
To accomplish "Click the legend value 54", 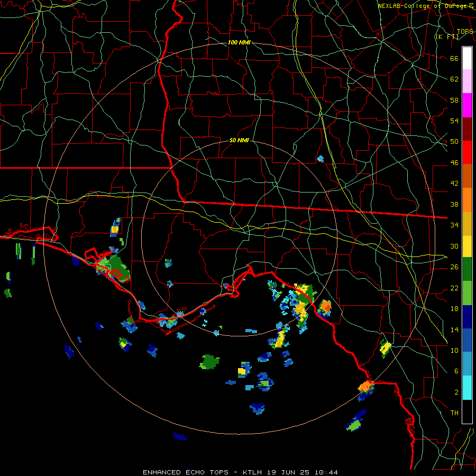I will point(454,121).
